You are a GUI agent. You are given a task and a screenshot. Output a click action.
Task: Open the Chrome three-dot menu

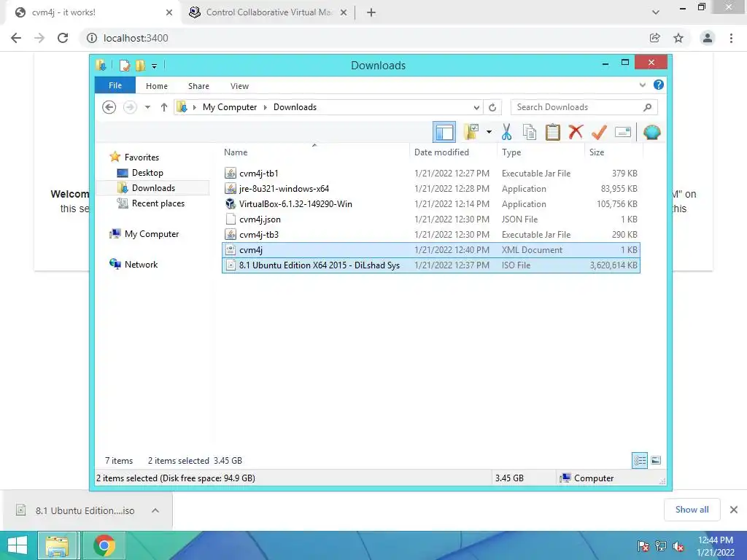(x=731, y=38)
